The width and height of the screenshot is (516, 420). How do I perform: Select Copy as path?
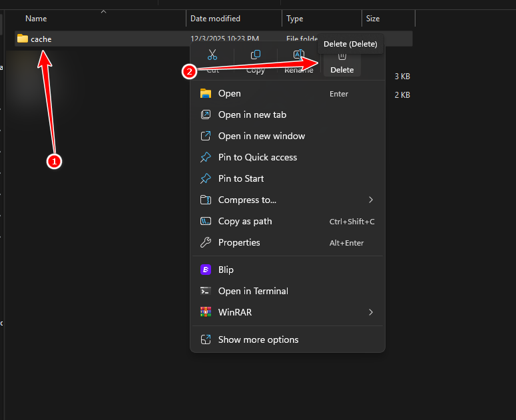pos(245,221)
